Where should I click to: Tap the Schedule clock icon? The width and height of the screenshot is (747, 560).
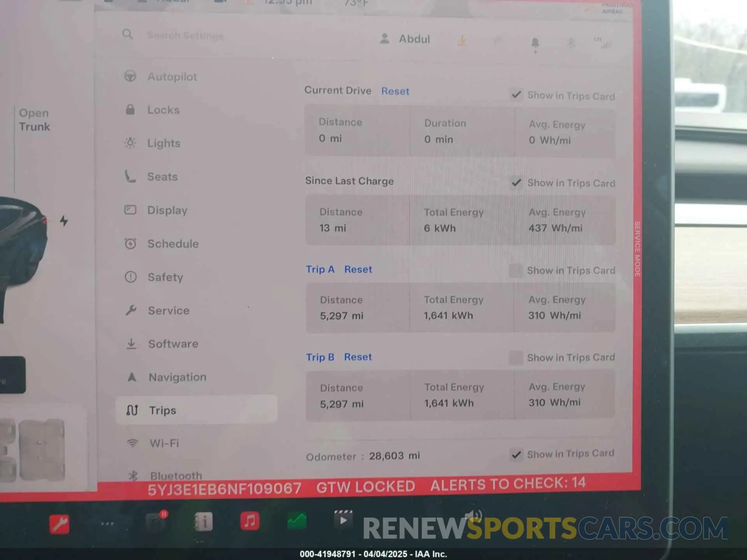coord(130,243)
